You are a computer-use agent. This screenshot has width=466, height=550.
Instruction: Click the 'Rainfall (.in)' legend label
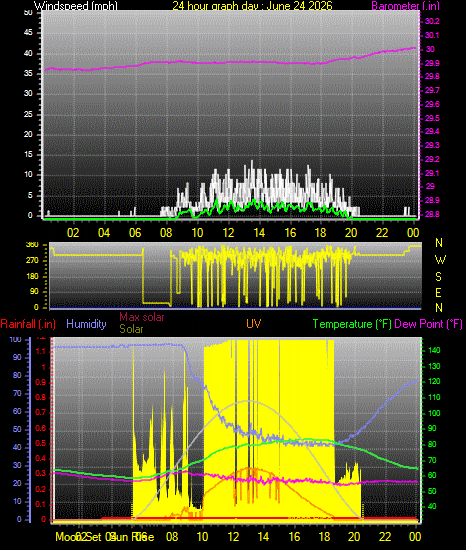point(28,324)
